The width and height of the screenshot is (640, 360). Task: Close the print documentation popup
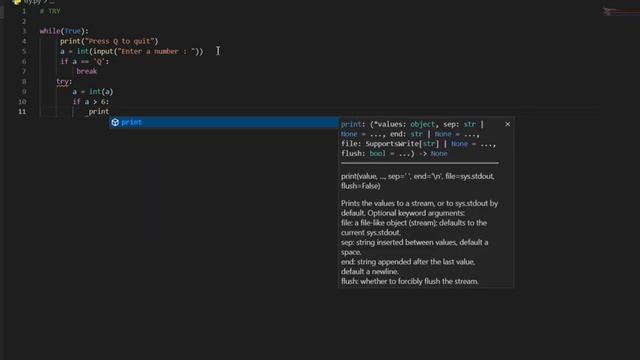(x=507, y=124)
